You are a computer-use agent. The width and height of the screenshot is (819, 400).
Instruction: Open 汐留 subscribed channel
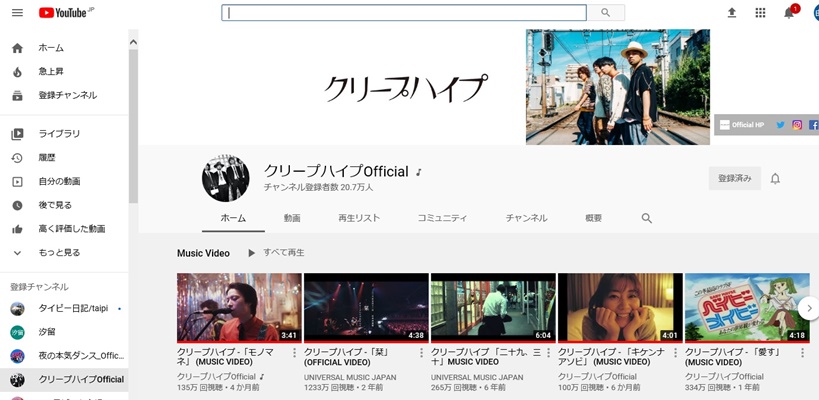(64, 332)
